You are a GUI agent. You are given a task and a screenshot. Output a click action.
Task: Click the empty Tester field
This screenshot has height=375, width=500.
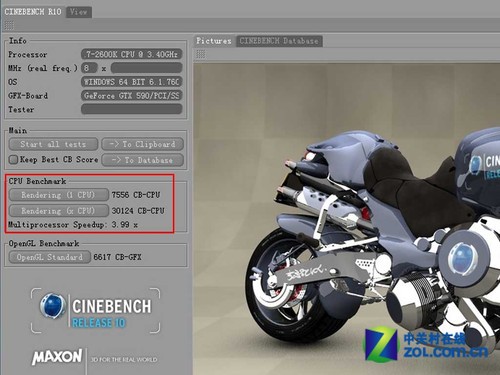(132, 109)
